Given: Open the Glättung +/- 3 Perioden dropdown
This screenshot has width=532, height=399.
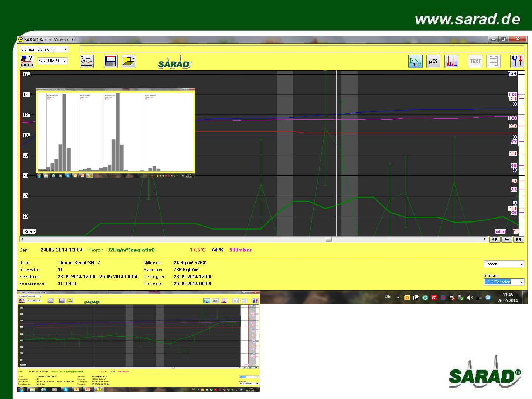Looking at the screenshot, I should (504, 282).
